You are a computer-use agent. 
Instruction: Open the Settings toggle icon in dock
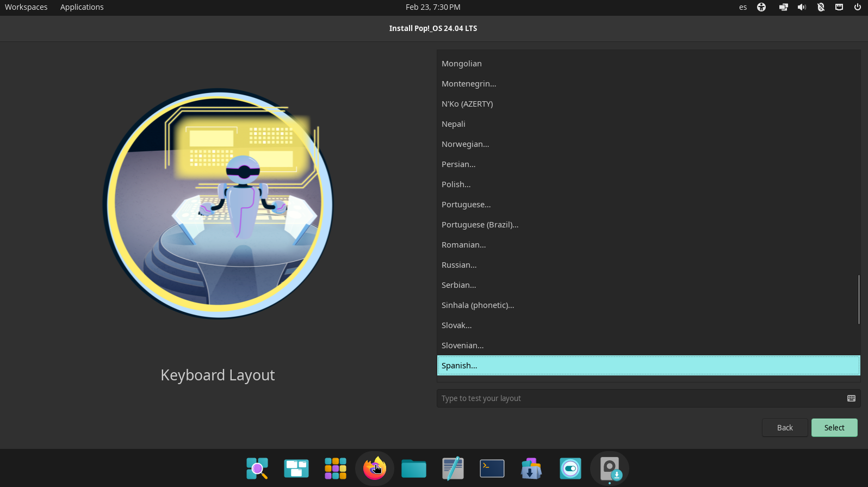[x=570, y=468]
